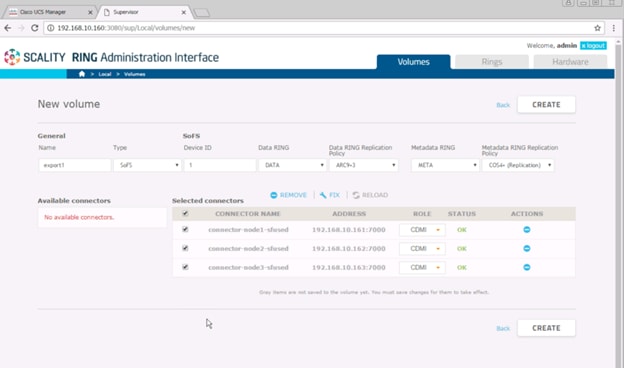
Task: Click the Name field containing export1
Action: tap(74, 165)
